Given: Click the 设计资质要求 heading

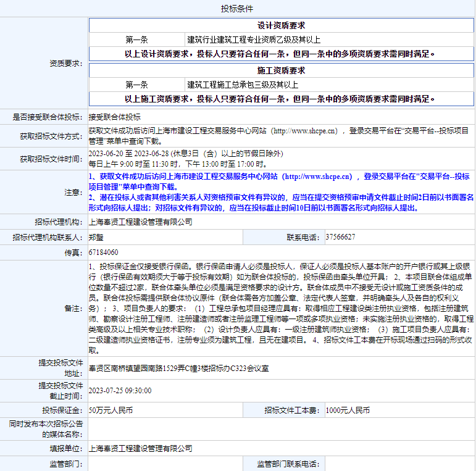Looking at the screenshot, I should 281,25.
